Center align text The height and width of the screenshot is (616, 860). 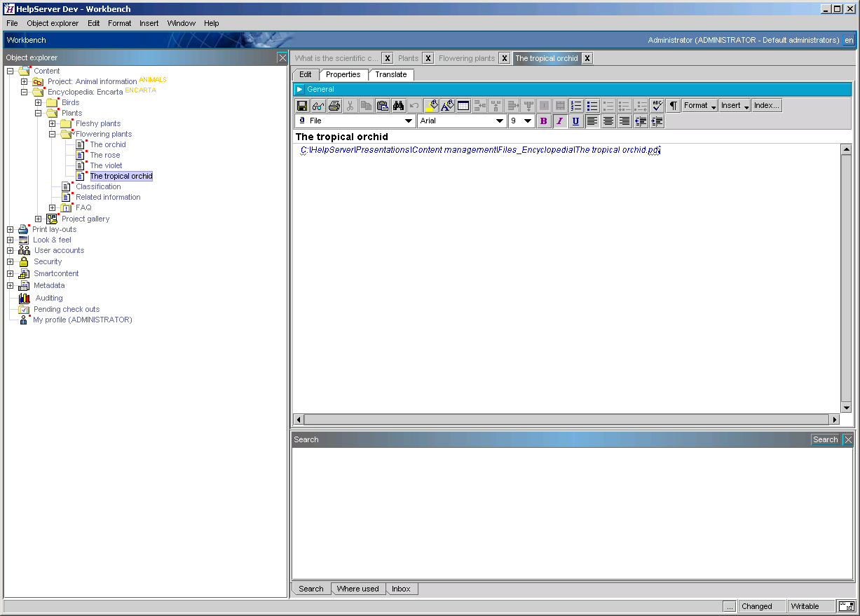pos(608,121)
